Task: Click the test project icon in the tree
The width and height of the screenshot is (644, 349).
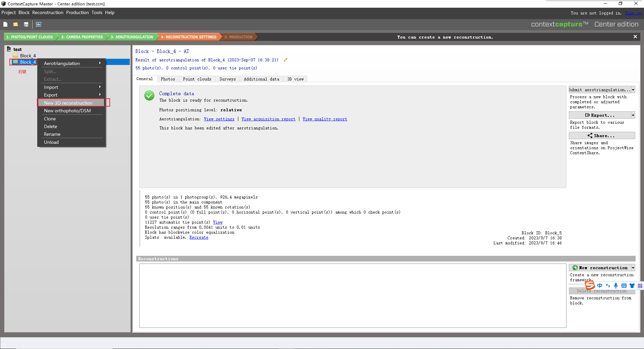Action: pyautogui.click(x=9, y=49)
